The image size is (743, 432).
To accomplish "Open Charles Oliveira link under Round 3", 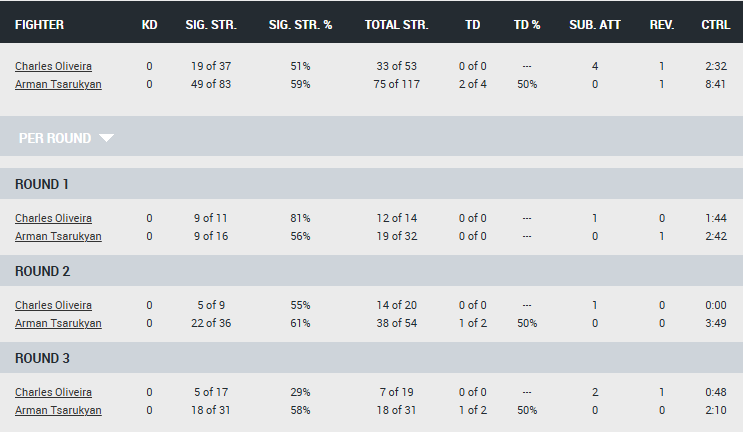I will pos(54,393).
